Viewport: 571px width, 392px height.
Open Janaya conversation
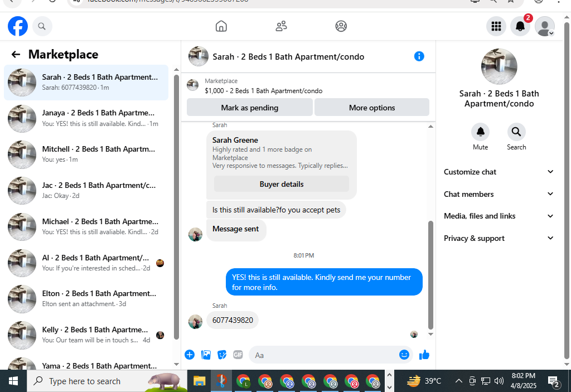(86, 118)
